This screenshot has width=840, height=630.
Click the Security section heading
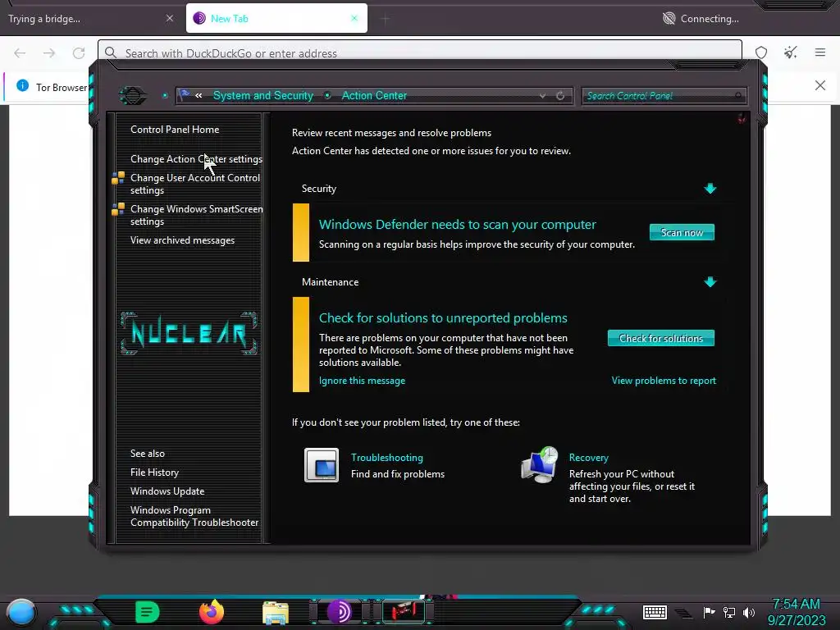pos(319,189)
